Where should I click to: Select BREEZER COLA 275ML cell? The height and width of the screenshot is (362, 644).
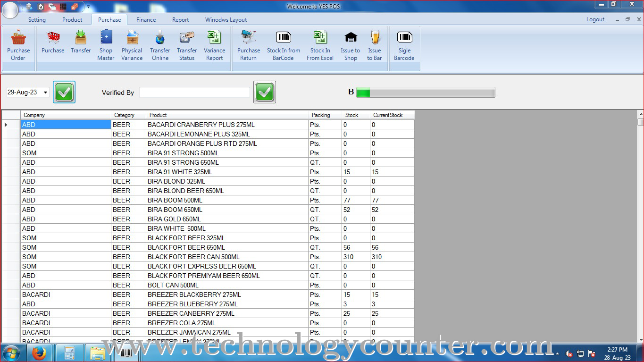click(x=227, y=323)
